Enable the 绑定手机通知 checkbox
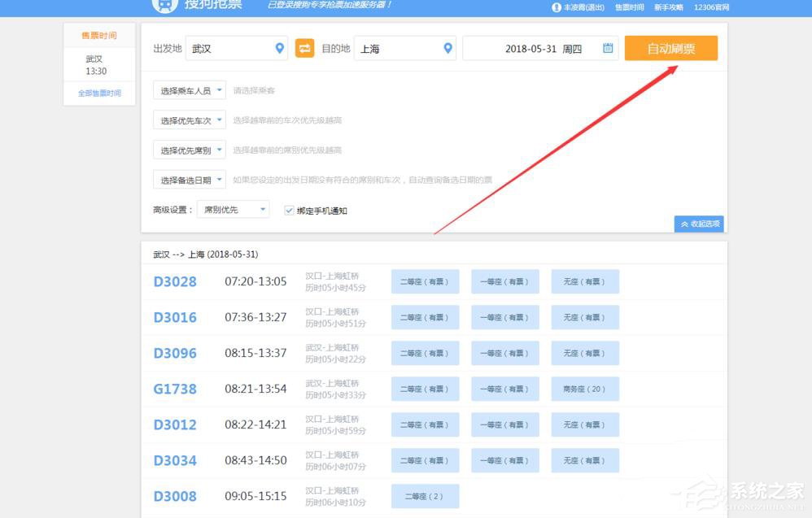Viewport: 812px width, 518px height. tap(289, 210)
